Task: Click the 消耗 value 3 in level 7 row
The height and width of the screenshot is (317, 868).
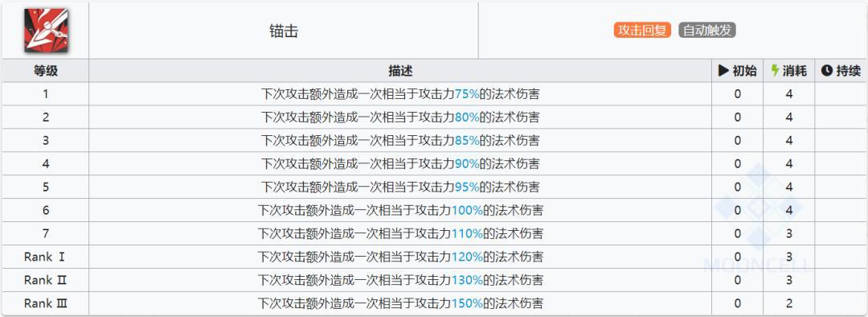Action: [789, 234]
